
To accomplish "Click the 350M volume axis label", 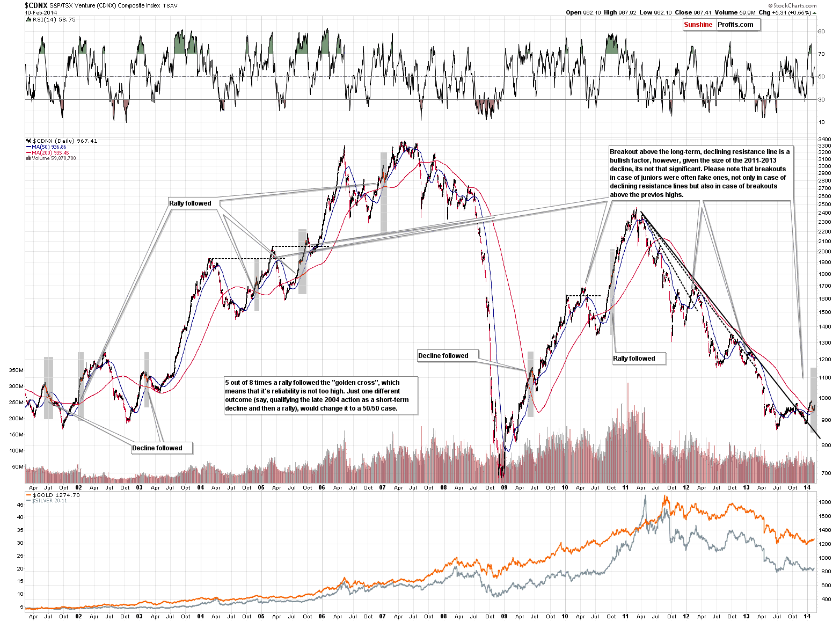I will click(x=16, y=370).
